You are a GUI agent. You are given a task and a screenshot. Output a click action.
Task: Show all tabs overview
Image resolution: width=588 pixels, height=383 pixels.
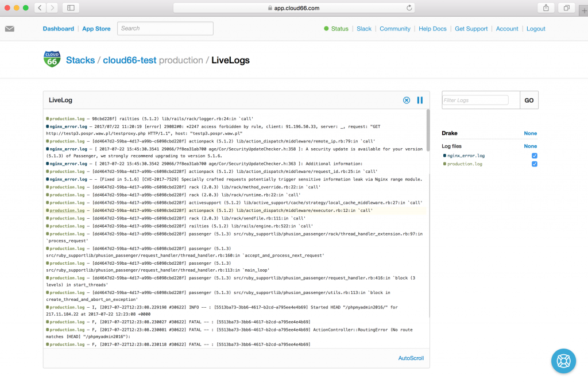566,7
